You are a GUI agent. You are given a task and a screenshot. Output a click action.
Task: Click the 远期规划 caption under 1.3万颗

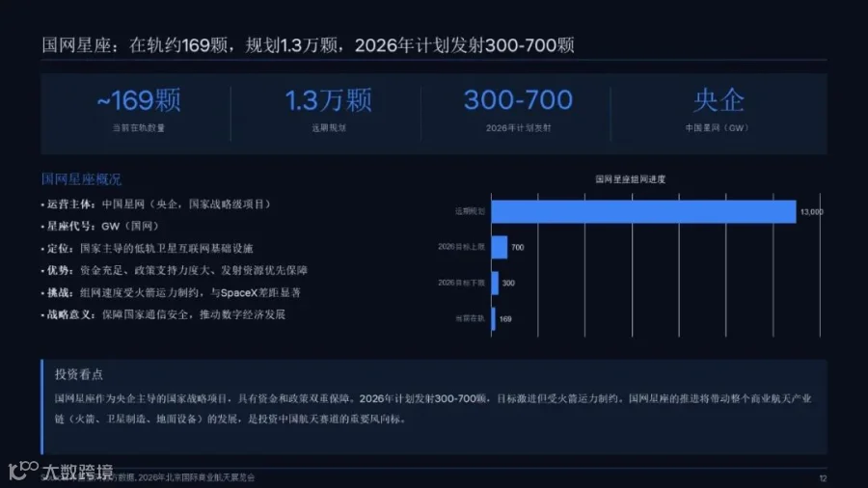pyautogui.click(x=328, y=128)
